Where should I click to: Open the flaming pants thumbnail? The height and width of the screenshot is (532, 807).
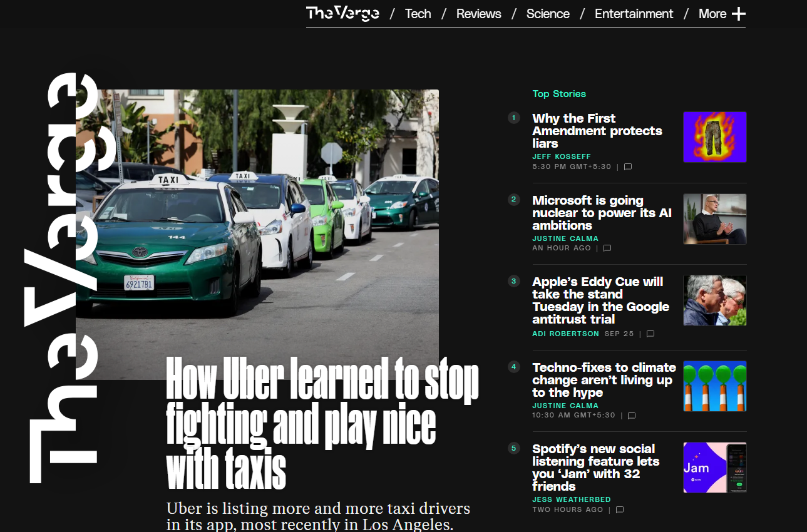click(714, 137)
